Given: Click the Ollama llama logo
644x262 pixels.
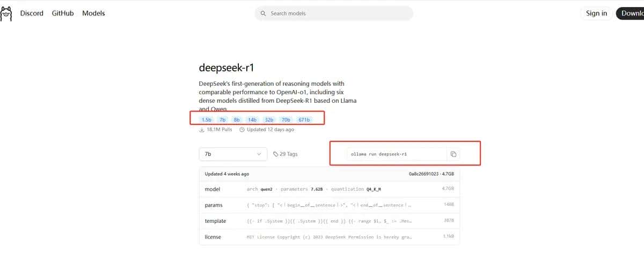Looking at the screenshot, I should click(6, 13).
